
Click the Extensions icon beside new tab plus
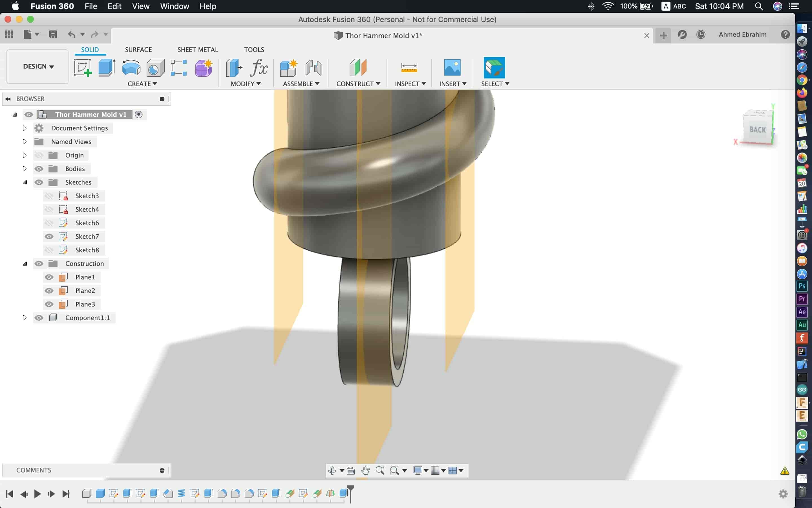tap(682, 35)
